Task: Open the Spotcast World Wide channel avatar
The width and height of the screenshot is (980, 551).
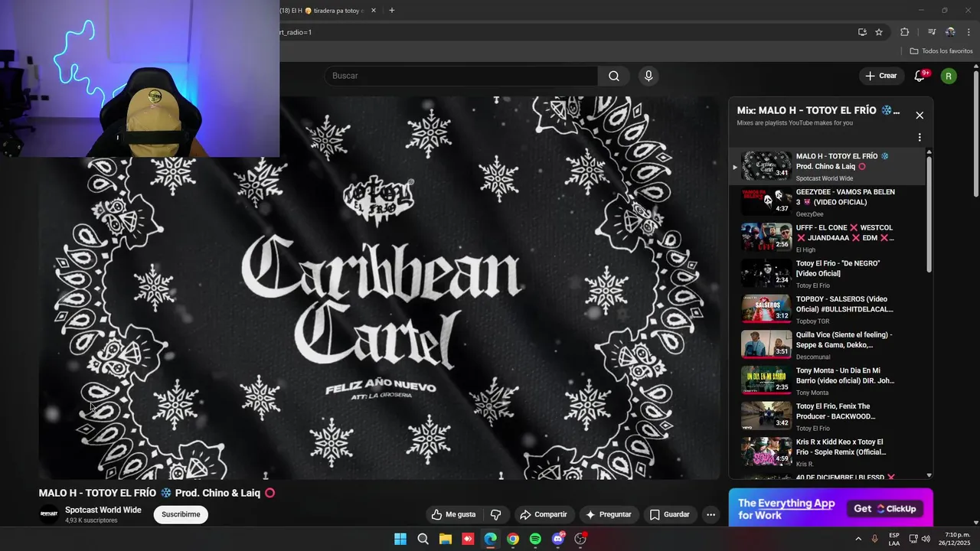Action: click(48, 514)
